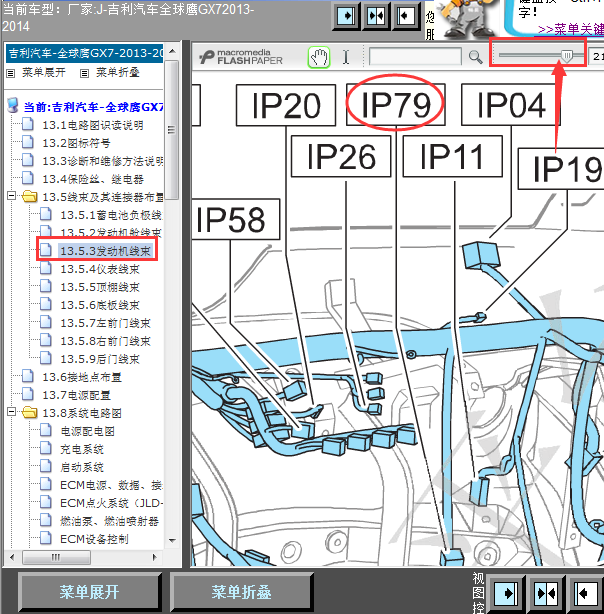
Task: Click the Macromedia FlashPaper logo
Action: pos(240,57)
